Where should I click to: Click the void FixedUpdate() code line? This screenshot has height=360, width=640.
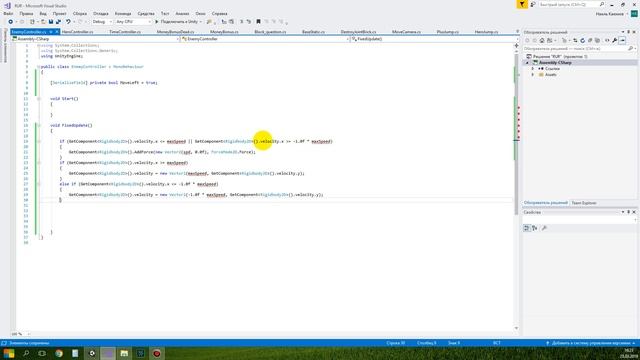click(x=71, y=125)
